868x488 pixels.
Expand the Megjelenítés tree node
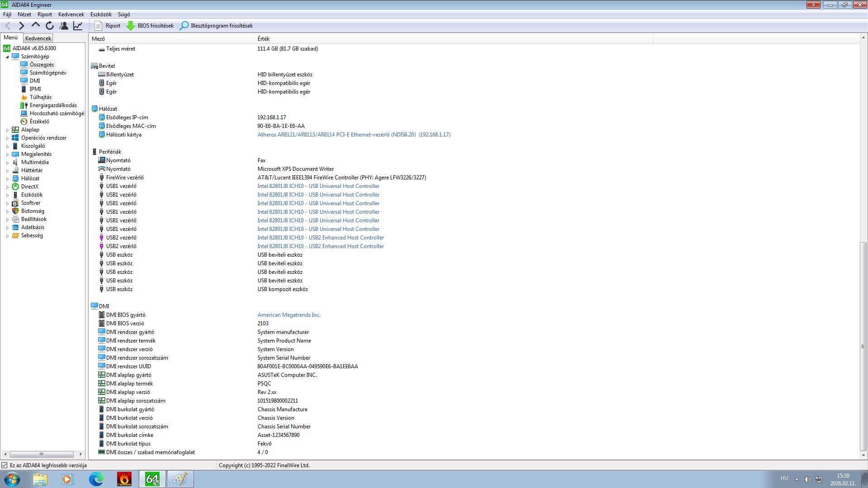pos(7,155)
